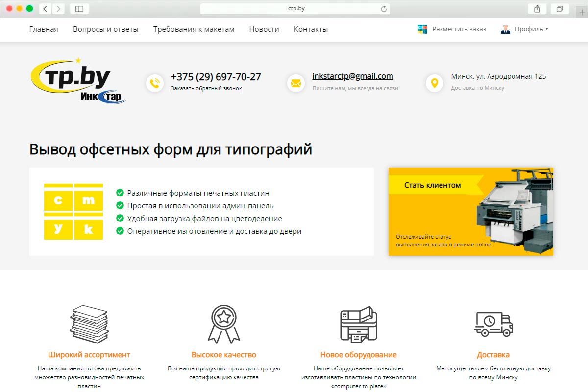Click the quality medal icon above Высокое качество
The width and height of the screenshot is (588, 392).
224,322
